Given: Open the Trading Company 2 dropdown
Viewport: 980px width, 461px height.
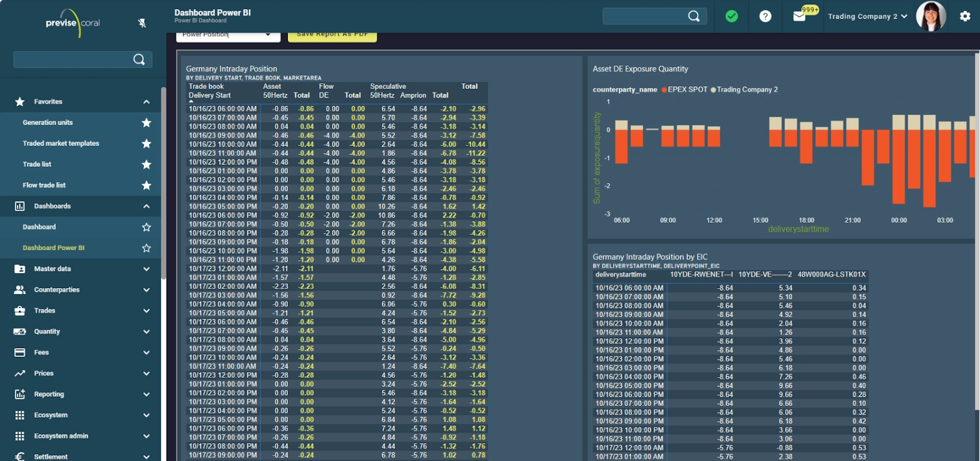Looking at the screenshot, I should 867,17.
